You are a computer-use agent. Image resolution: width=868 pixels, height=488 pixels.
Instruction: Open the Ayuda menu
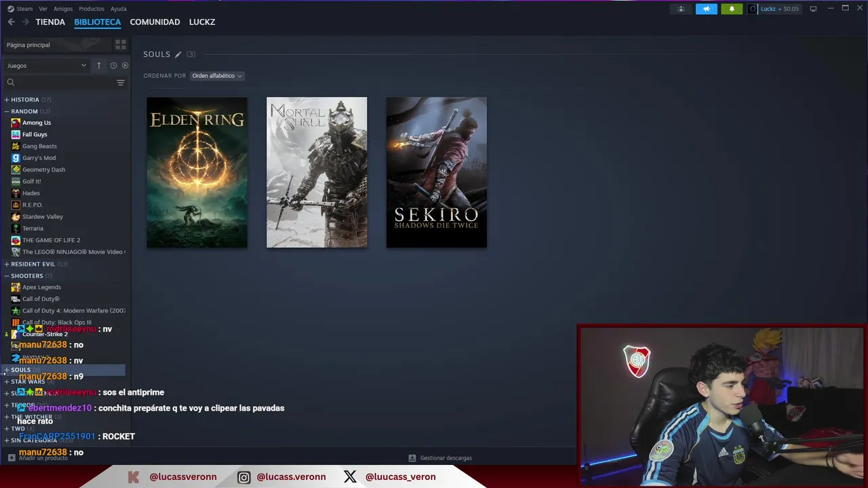click(119, 9)
